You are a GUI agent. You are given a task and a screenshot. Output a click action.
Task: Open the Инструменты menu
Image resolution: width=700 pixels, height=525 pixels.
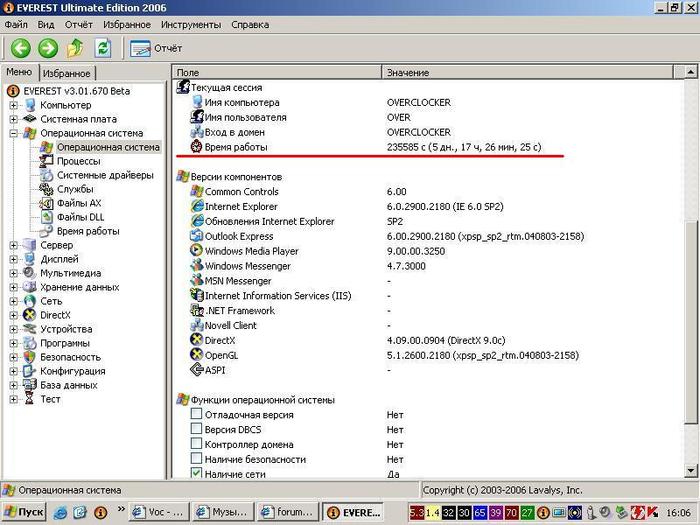(x=191, y=25)
